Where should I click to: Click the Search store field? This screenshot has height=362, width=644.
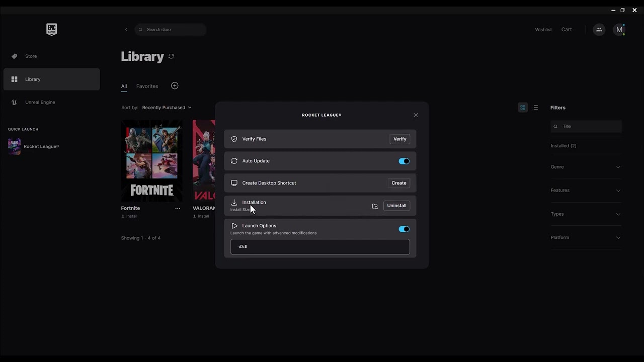tap(171, 30)
